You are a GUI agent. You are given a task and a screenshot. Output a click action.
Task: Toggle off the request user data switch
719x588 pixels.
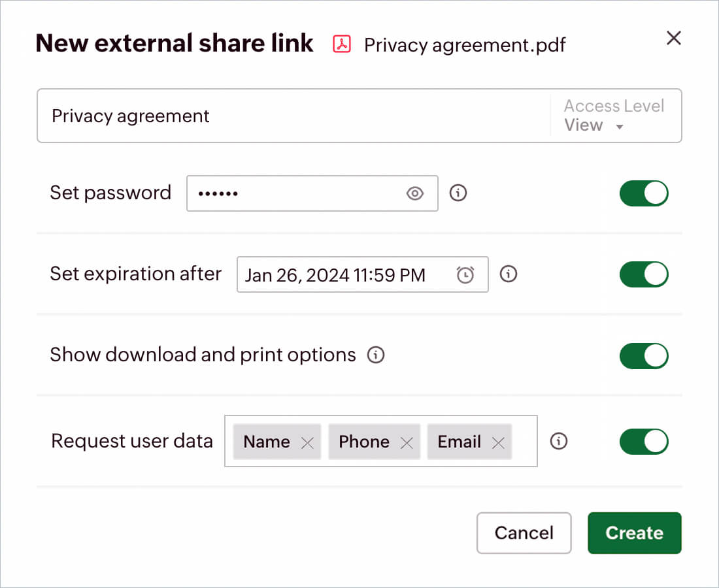tap(644, 442)
